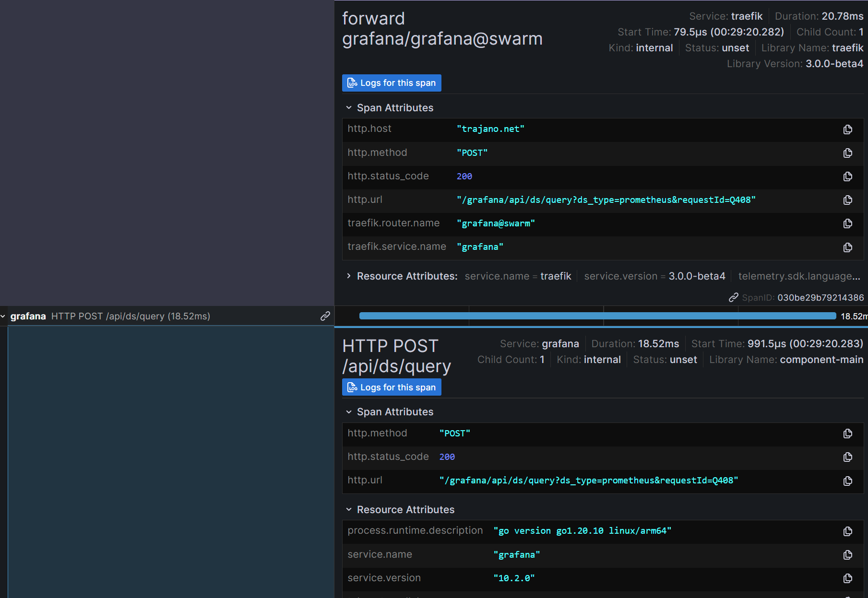Image resolution: width=868 pixels, height=598 pixels.
Task: Click the chain icon next to SpanID 030be29b79214386
Action: tap(734, 297)
